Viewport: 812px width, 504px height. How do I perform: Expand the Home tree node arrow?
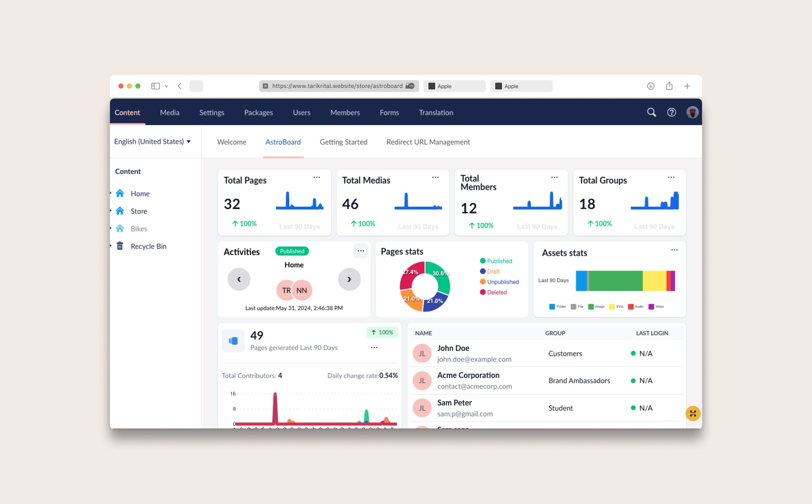(111, 193)
